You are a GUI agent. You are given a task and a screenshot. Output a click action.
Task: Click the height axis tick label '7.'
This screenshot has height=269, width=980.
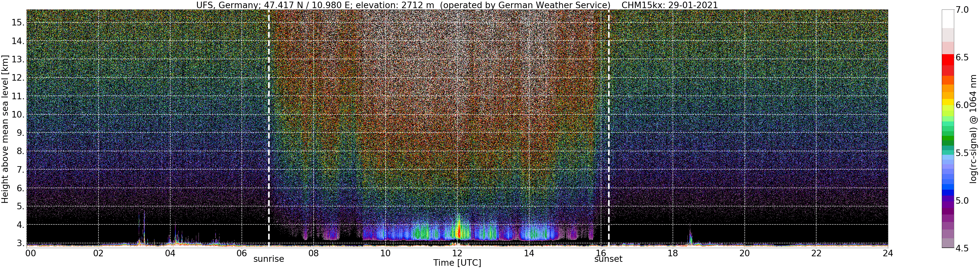(20, 169)
